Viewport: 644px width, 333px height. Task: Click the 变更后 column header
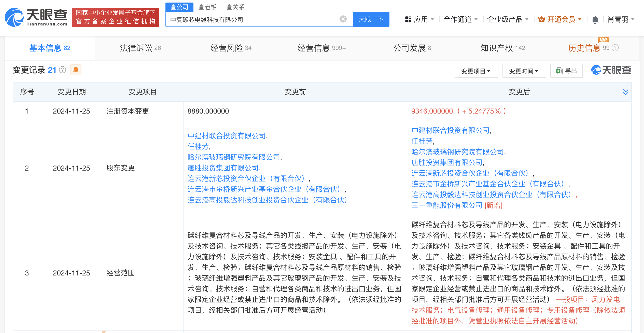(519, 92)
